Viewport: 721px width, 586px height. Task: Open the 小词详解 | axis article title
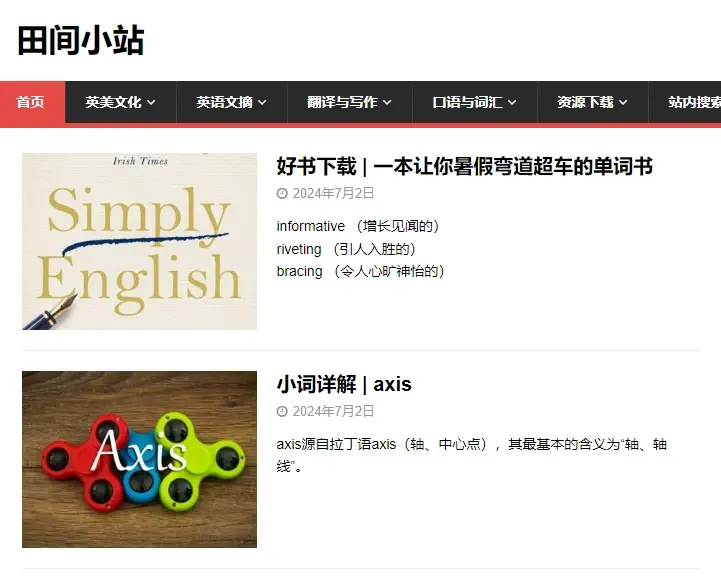click(x=344, y=384)
